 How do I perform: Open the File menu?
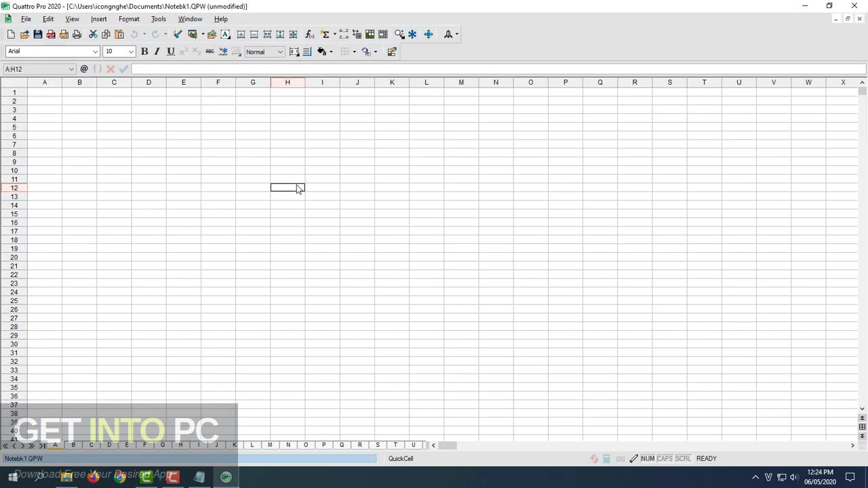click(26, 19)
